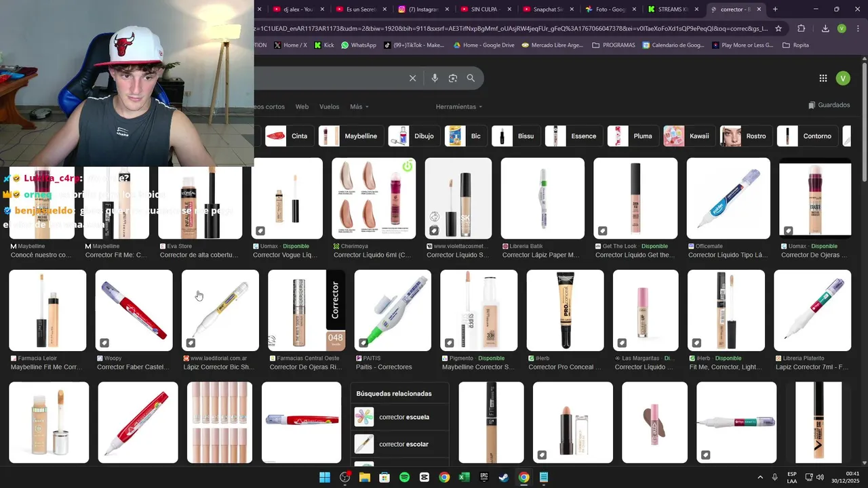Open the Corrector Pro Conceal iHerb image
868x488 pixels.
click(x=566, y=310)
